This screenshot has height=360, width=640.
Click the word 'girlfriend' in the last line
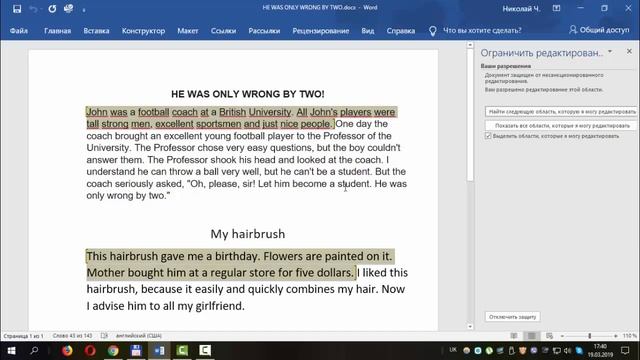coord(219,306)
